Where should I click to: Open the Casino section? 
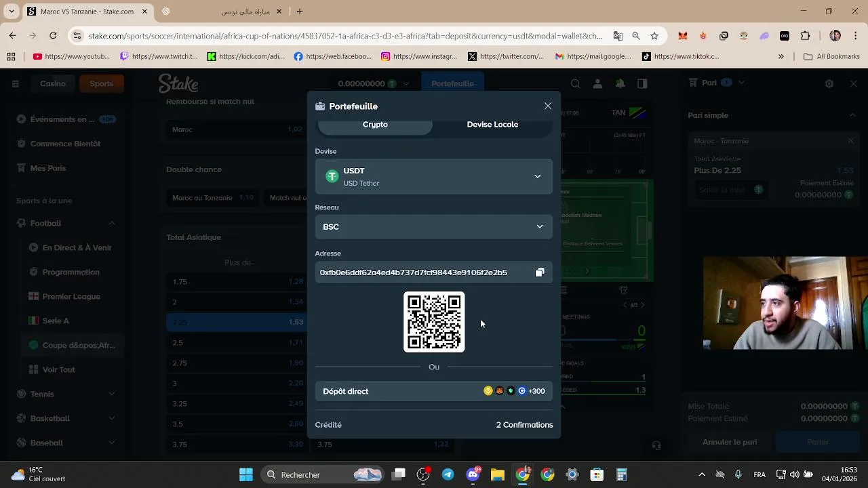pyautogui.click(x=53, y=83)
